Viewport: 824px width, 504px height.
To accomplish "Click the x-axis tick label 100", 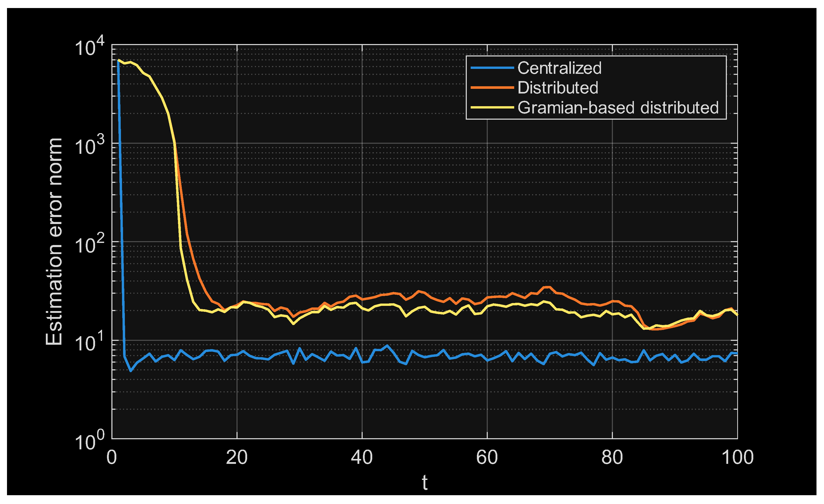I will [737, 457].
